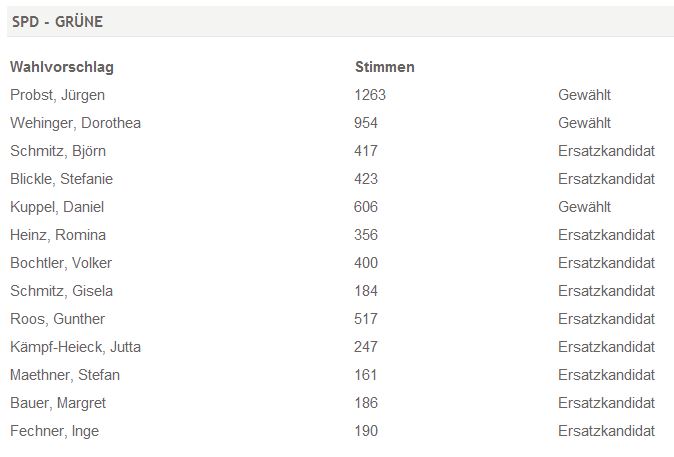The height and width of the screenshot is (457, 674).
Task: Click the Stimmen column header
Action: pos(384,67)
